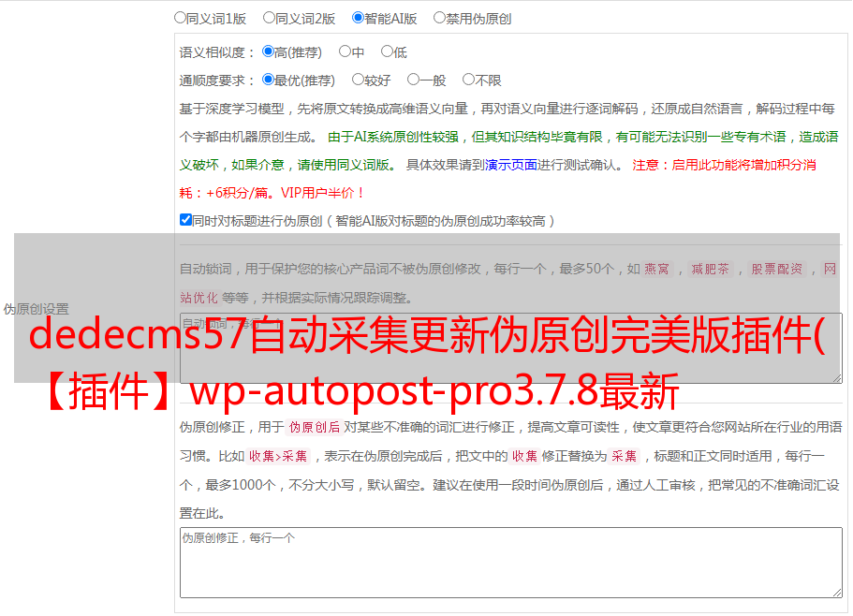Click the 通顺度要求 label
The image size is (853, 616).
217,81
